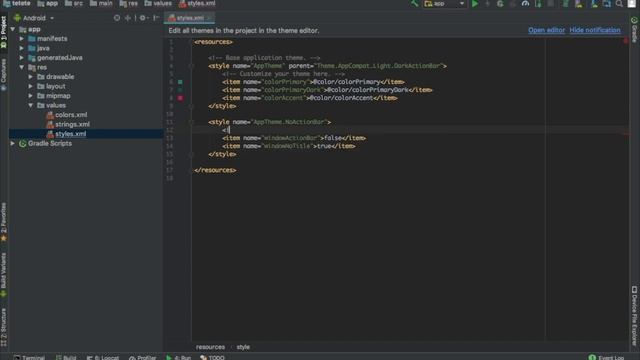Open the Profiler tool window

click(x=142, y=357)
